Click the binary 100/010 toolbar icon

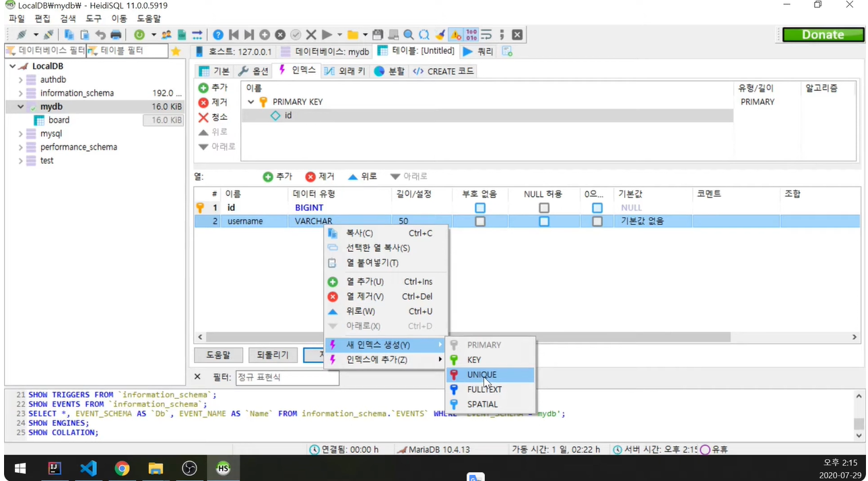pos(471,34)
